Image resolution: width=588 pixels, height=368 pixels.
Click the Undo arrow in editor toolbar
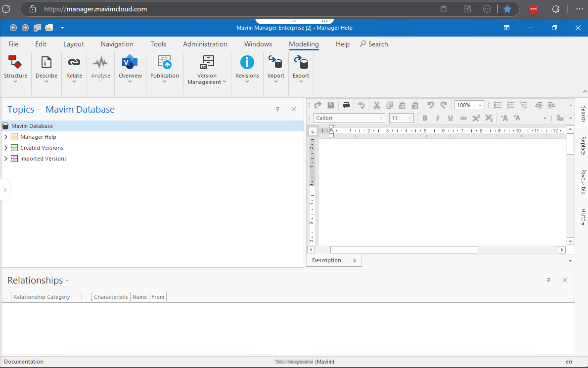431,105
